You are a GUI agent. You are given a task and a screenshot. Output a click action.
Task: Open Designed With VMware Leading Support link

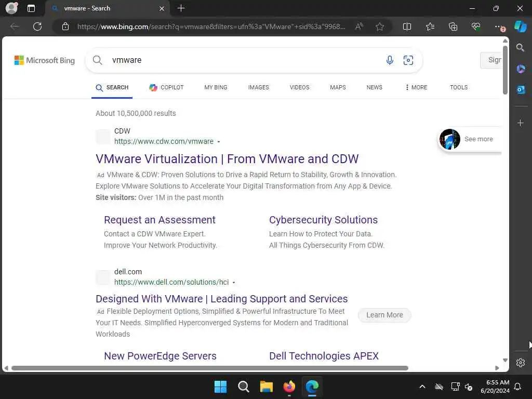221,299
